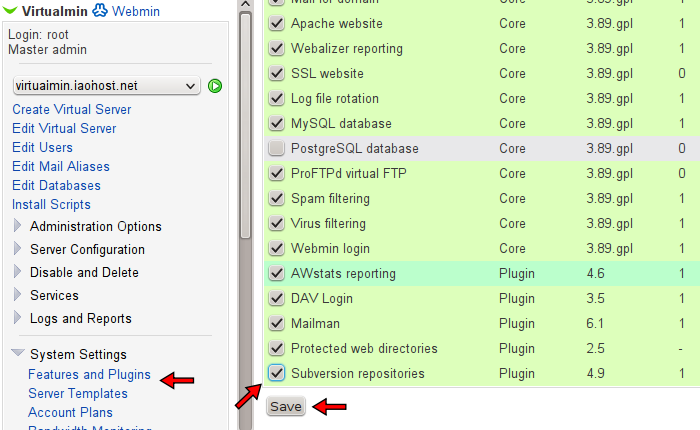The height and width of the screenshot is (430, 700).
Task: Collapse the System Settings section
Action: 18,353
